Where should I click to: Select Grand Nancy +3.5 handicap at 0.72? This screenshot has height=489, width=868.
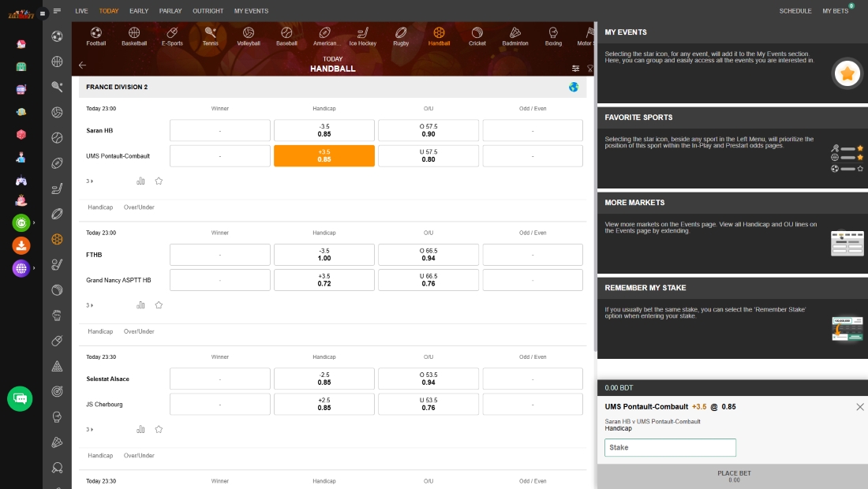coord(324,280)
